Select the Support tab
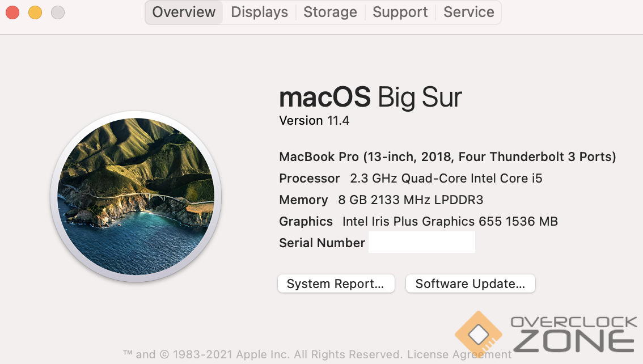The height and width of the screenshot is (364, 643). pos(400,12)
